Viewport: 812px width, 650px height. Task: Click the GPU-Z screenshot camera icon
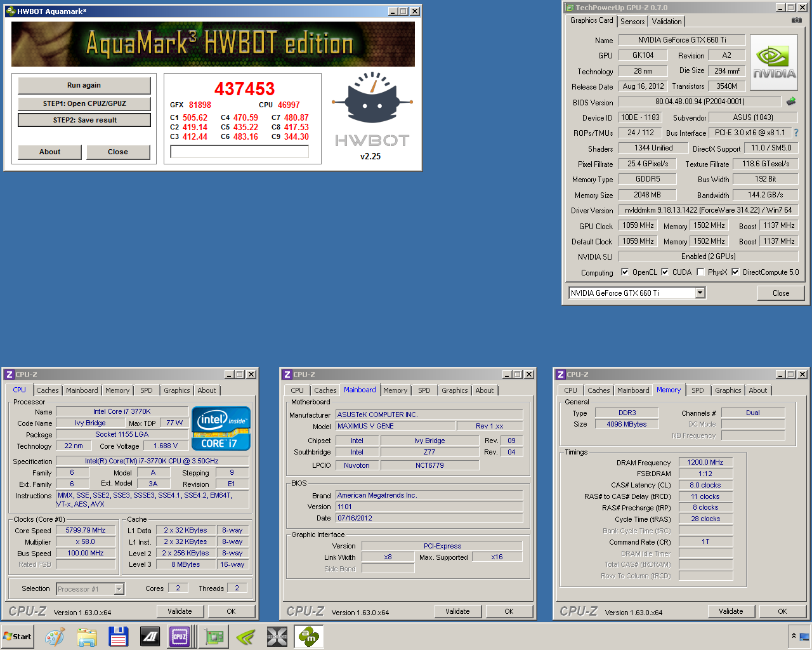point(796,20)
